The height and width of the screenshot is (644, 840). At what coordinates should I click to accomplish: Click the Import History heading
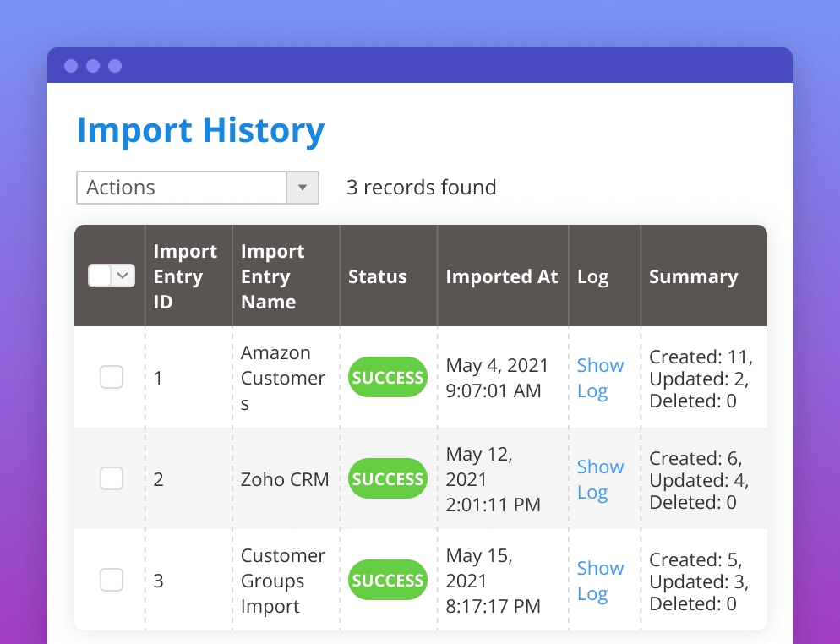pyautogui.click(x=200, y=131)
